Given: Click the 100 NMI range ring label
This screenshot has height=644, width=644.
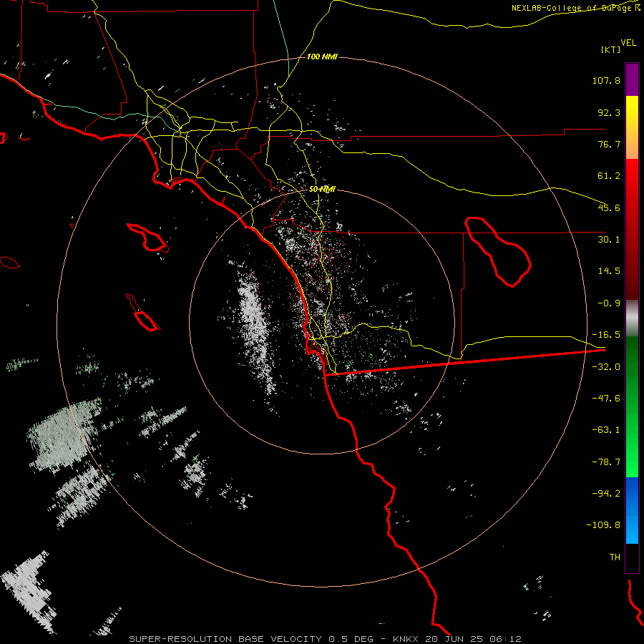Looking at the screenshot, I should (x=322, y=57).
